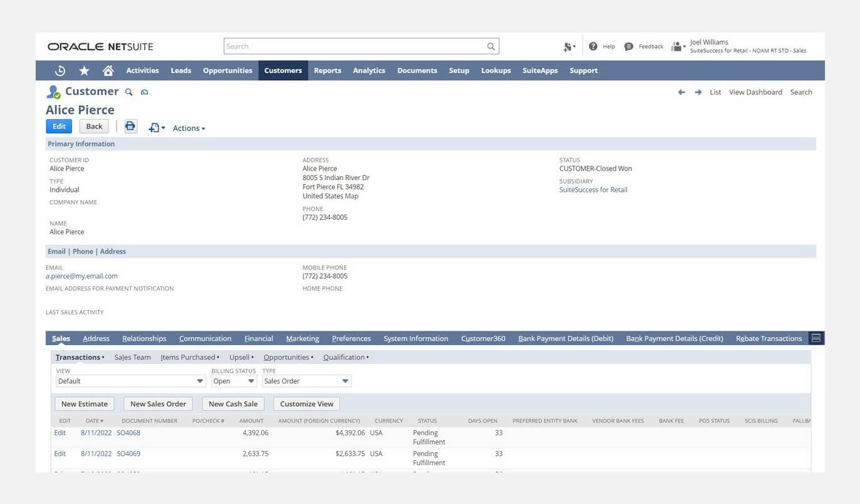Open sales order SO4068 link
This screenshot has height=504, width=860.
pos(128,433)
